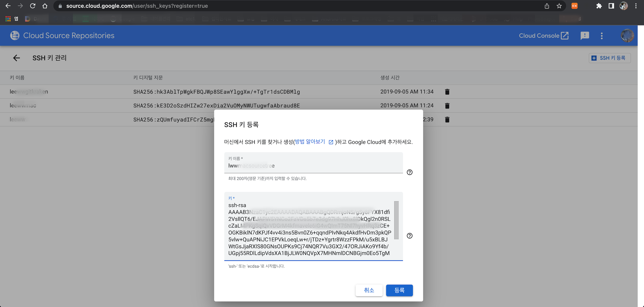
Task: Open the Cloud Console external link
Action: (544, 36)
